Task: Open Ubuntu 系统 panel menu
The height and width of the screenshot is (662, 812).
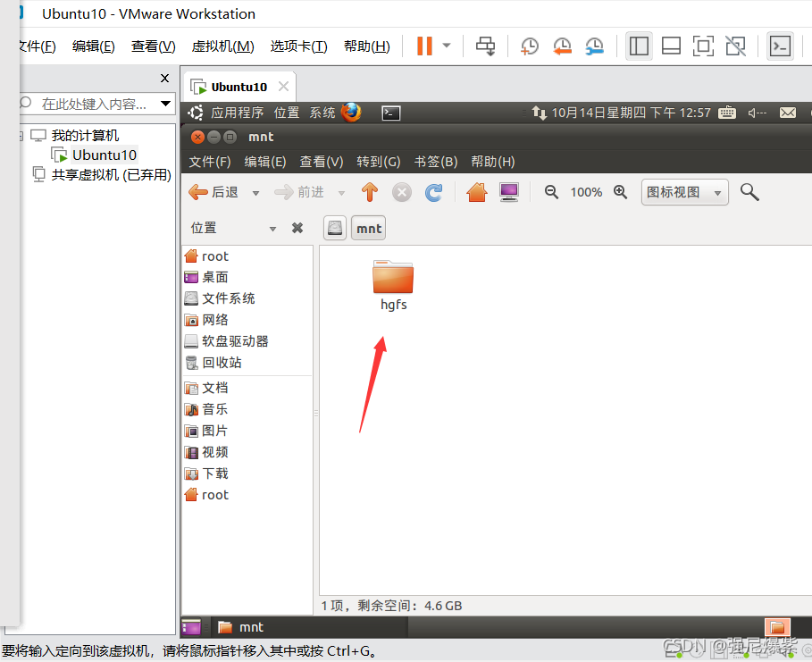Action: [x=322, y=113]
